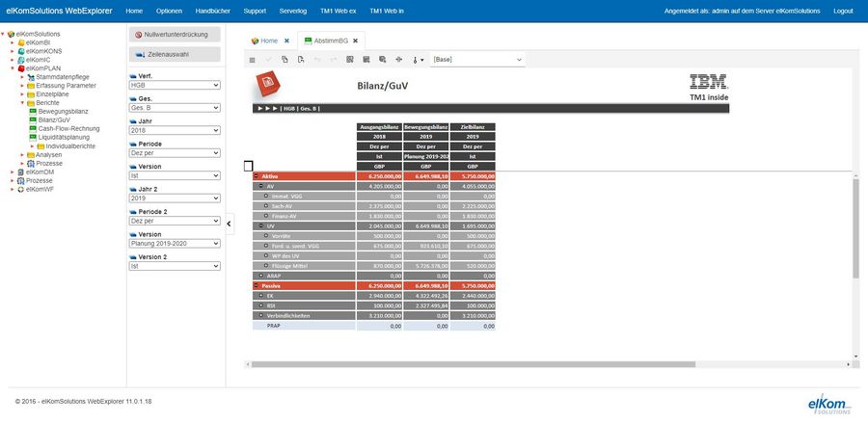Image resolution: width=868 pixels, height=423 pixels.
Task: Close the AbstimmBG tab
Action: [x=355, y=40]
